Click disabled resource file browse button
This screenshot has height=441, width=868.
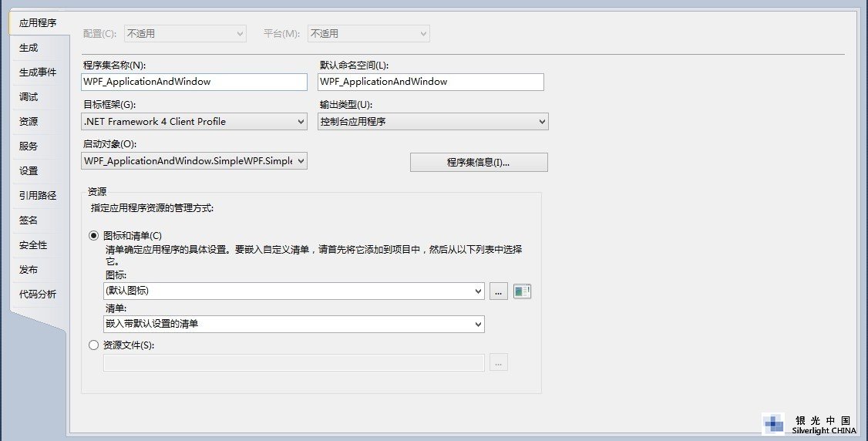coord(498,363)
